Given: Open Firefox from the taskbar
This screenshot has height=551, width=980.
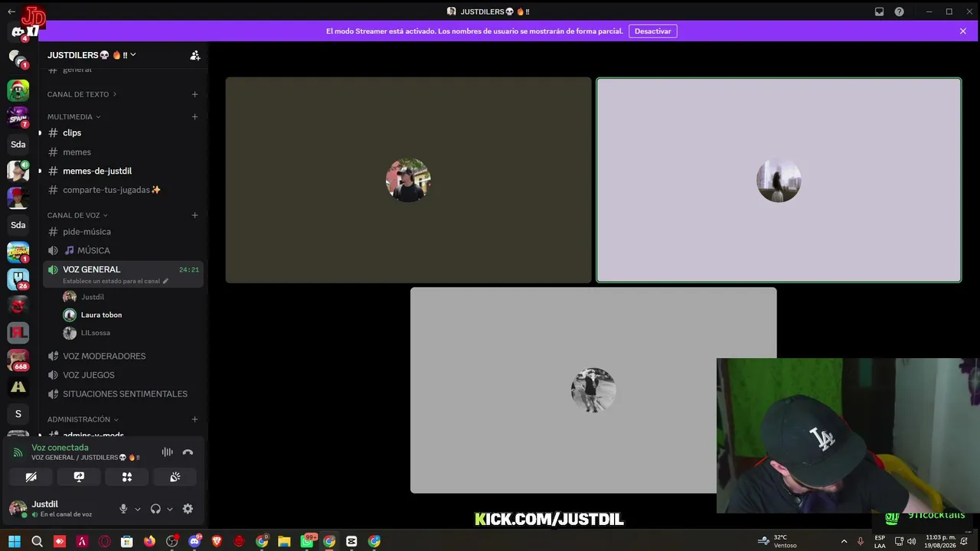Looking at the screenshot, I should (149, 541).
